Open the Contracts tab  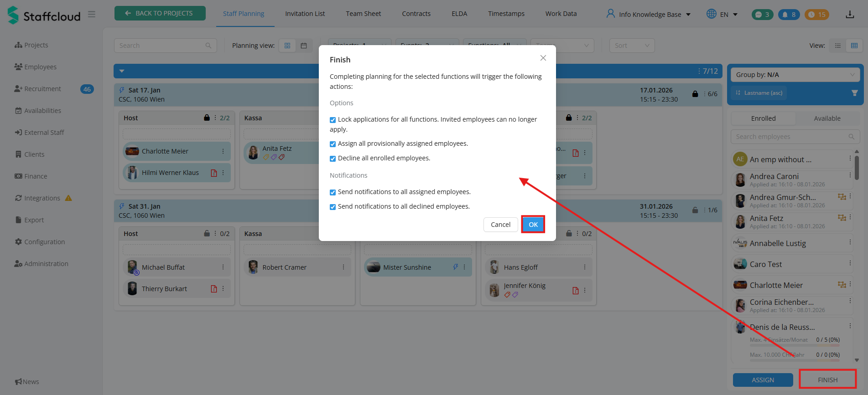[x=416, y=14]
